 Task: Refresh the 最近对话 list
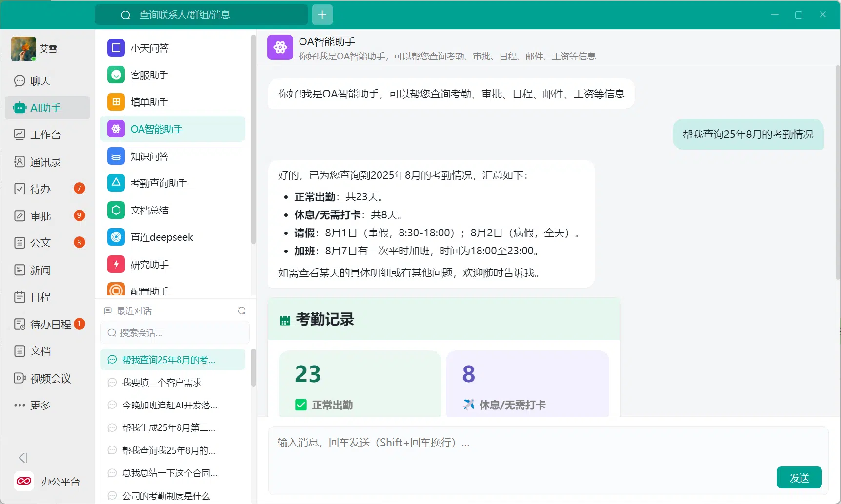[x=241, y=310]
